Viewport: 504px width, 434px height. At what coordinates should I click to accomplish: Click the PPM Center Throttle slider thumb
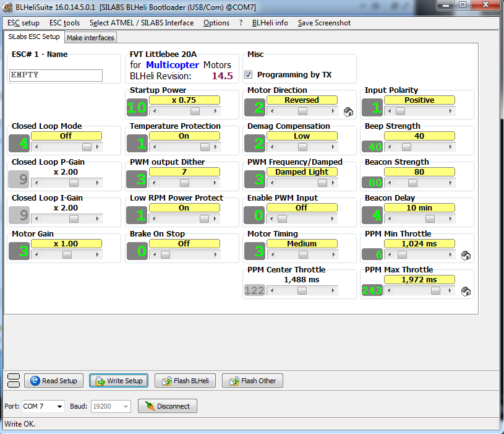click(302, 290)
